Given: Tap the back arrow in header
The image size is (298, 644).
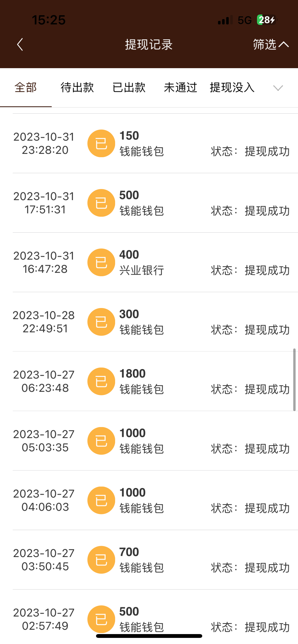Looking at the screenshot, I should pyautogui.click(x=20, y=45).
